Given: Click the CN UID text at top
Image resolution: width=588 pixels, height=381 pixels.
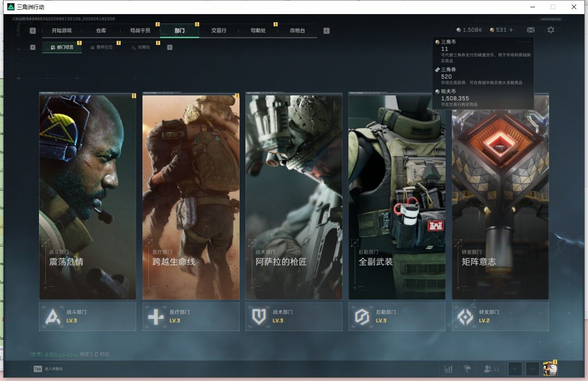Looking at the screenshot, I should click(64, 19).
